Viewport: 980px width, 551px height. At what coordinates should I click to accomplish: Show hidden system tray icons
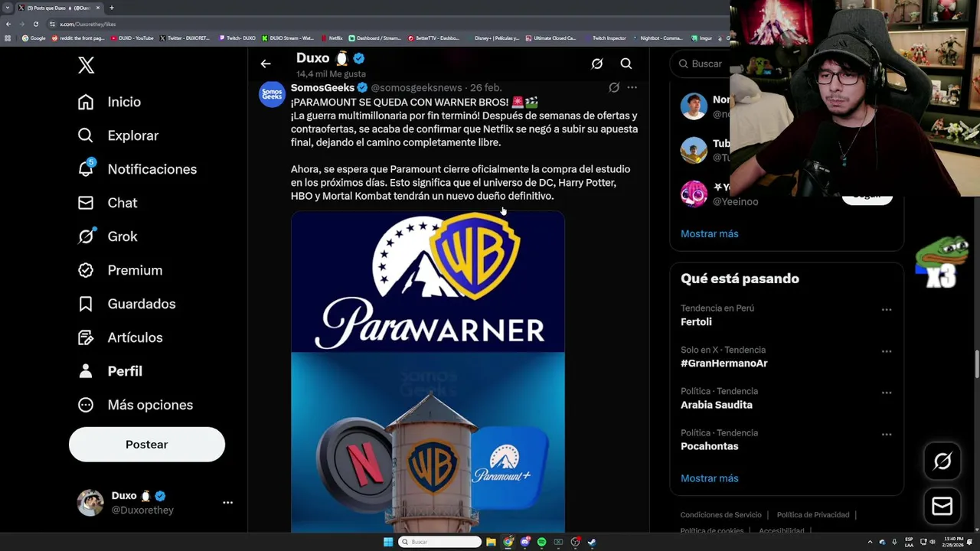tap(870, 542)
